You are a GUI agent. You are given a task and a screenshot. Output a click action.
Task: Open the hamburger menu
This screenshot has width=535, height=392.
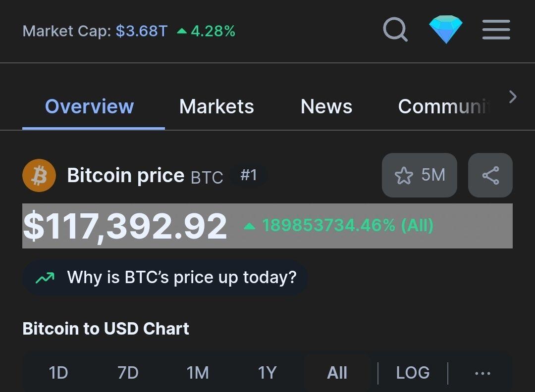pos(496,30)
